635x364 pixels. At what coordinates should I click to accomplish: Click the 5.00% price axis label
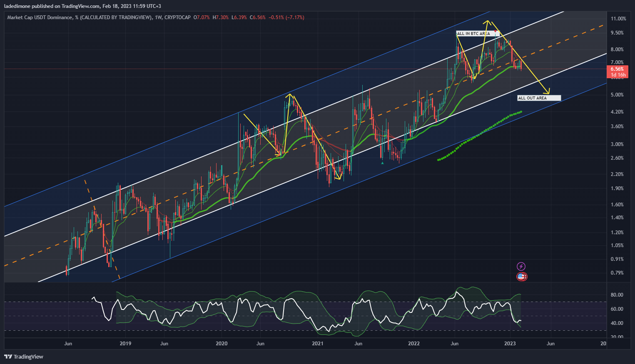point(617,95)
